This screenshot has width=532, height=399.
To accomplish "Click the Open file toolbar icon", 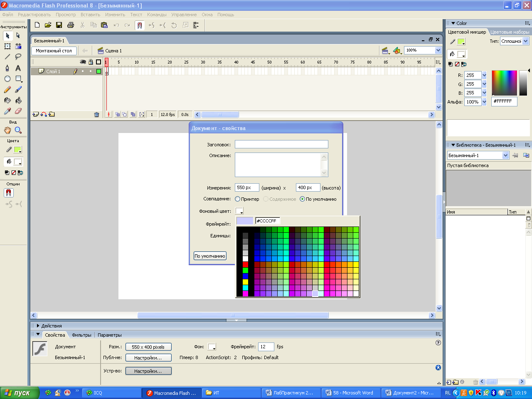I will pyautogui.click(x=48, y=25).
